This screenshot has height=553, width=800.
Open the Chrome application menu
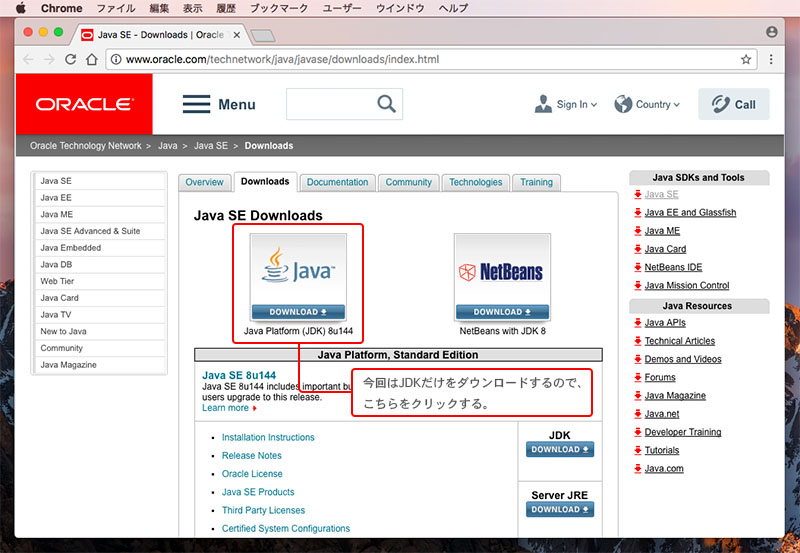61,8
